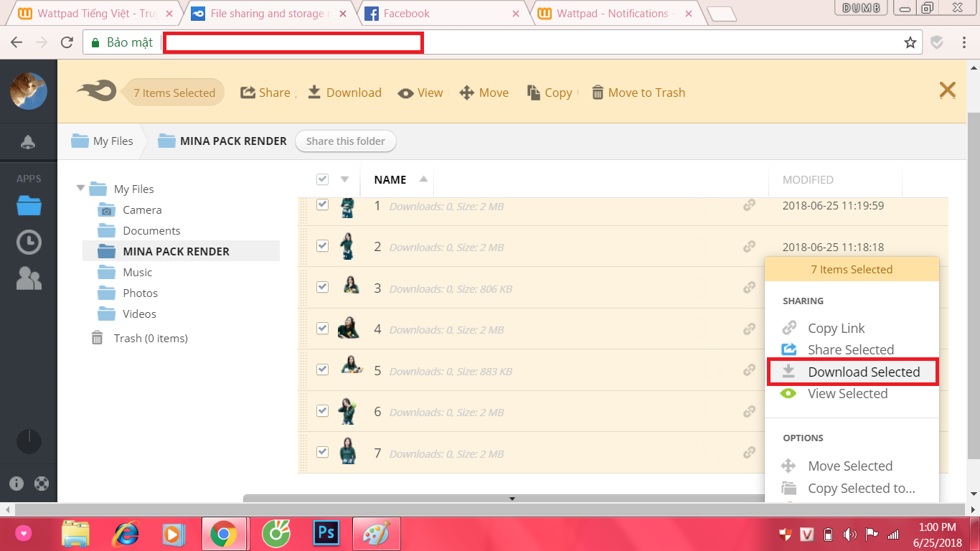Screen dimensions: 980x551
Task: Choose View Selected in context menu
Action: pos(847,393)
